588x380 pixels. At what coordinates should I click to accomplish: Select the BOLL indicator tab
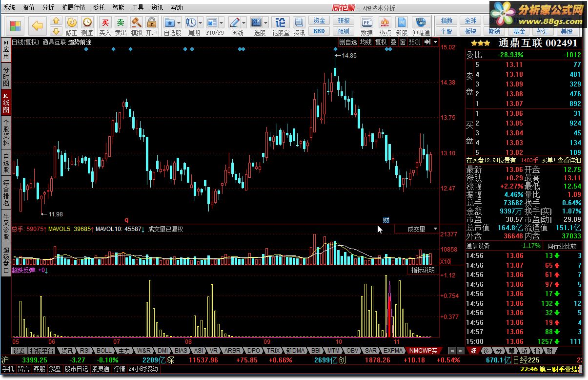[103, 351]
